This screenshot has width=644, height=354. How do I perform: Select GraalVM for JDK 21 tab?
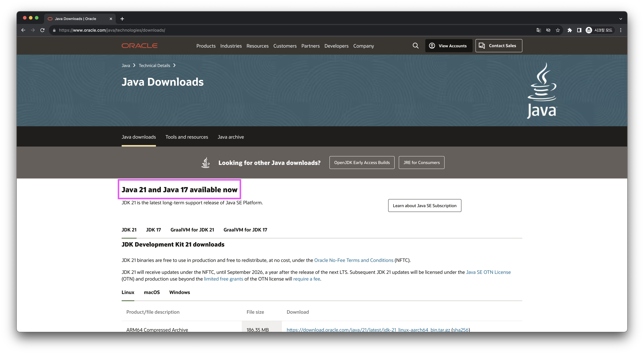192,230
